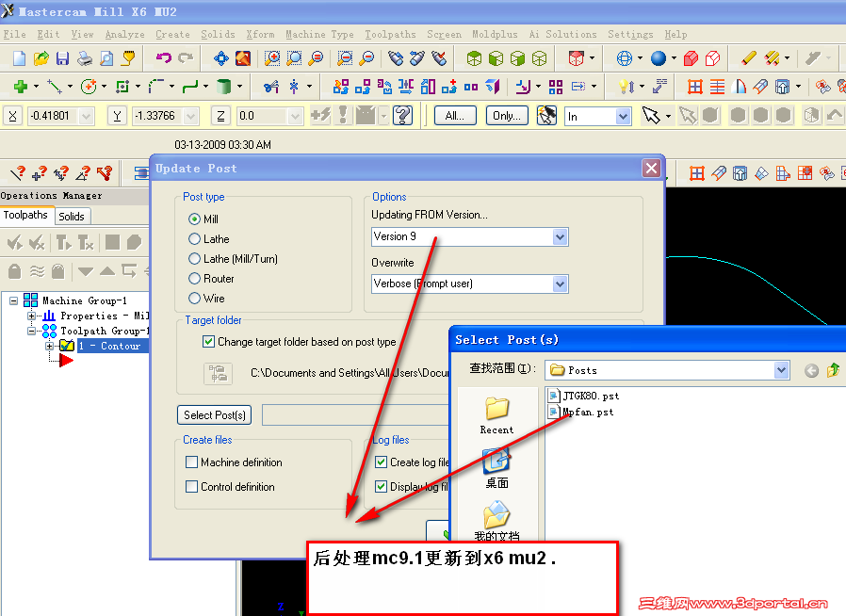The image size is (846, 616).
Task: Click the 我的文档 My Documents icon
Action: click(x=496, y=515)
